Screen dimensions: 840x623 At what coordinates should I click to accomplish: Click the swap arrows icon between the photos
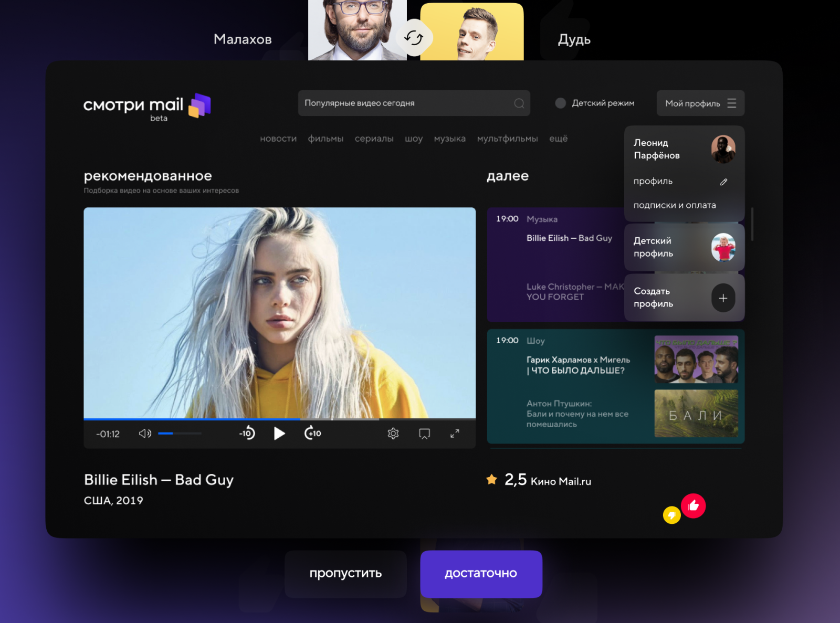[414, 38]
